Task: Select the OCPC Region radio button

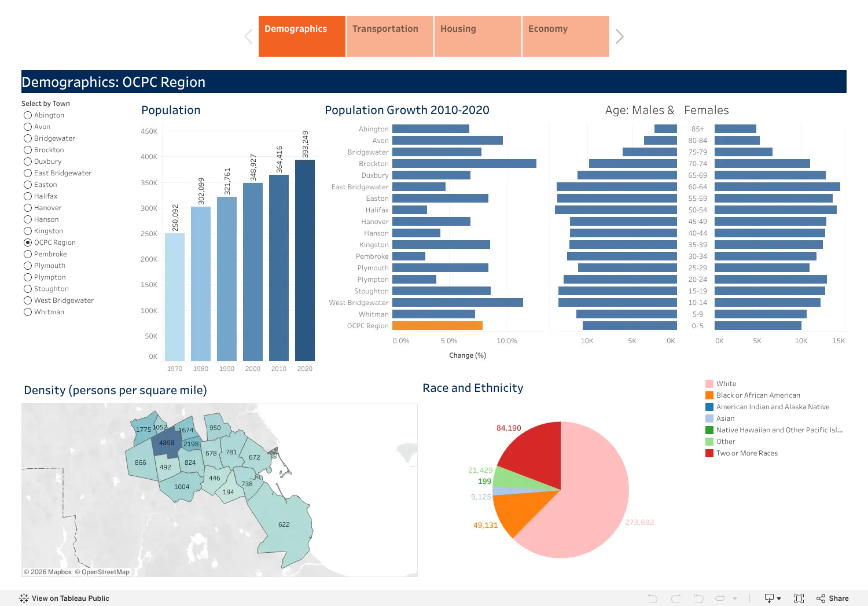Action: [x=28, y=243]
